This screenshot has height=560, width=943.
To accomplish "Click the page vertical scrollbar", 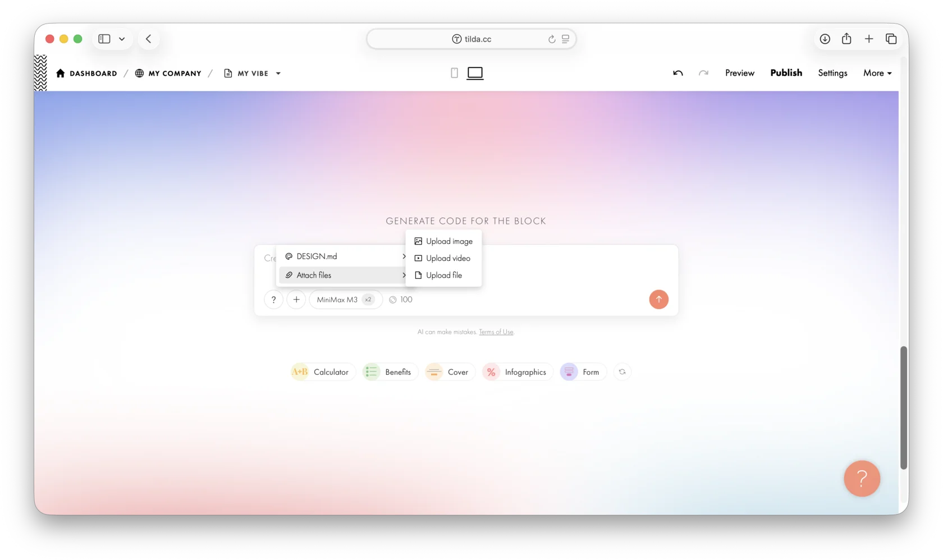I will tap(904, 408).
